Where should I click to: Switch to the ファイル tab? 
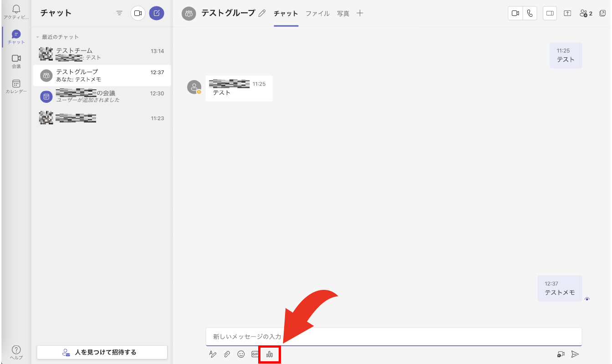pyautogui.click(x=317, y=13)
